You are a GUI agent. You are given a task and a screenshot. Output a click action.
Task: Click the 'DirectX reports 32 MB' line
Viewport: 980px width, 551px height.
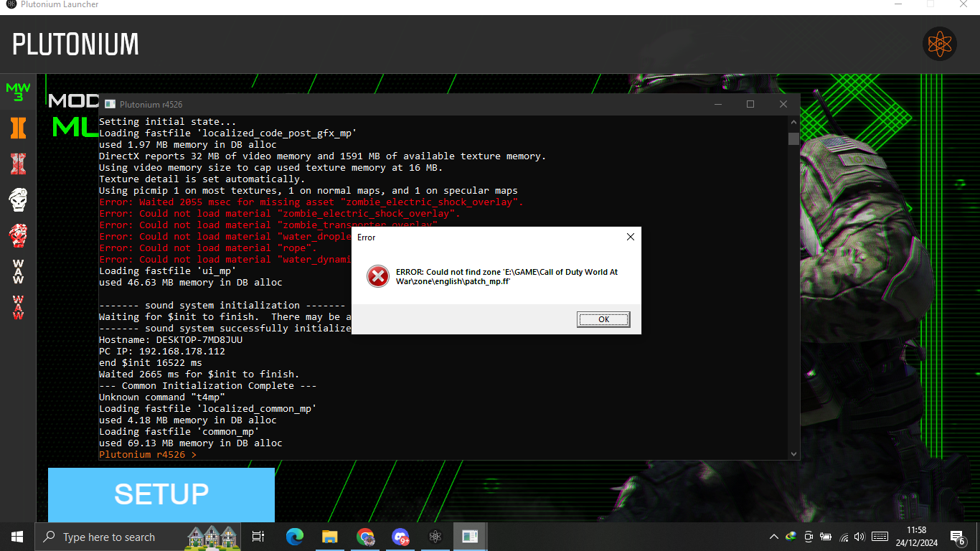pyautogui.click(x=323, y=156)
